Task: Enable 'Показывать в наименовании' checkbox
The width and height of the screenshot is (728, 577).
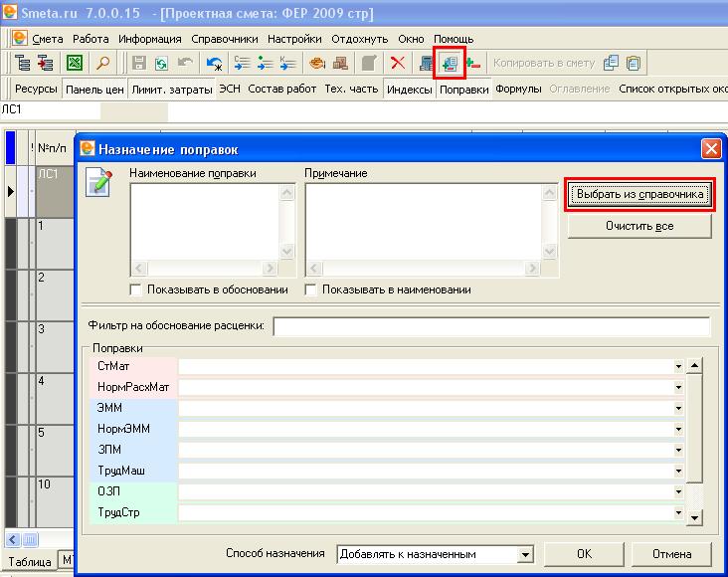Action: (311, 289)
